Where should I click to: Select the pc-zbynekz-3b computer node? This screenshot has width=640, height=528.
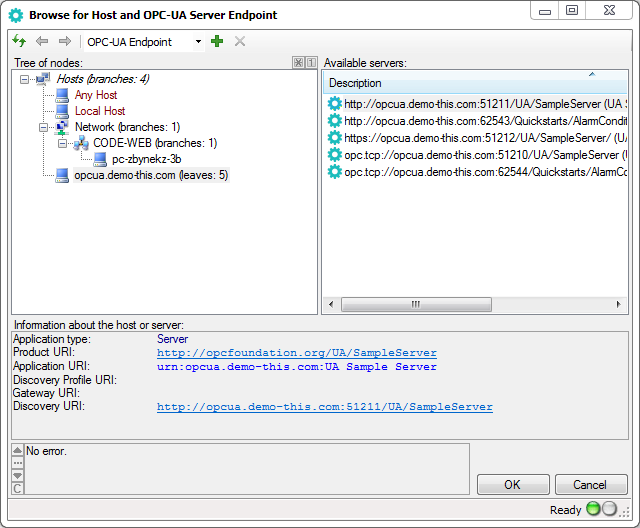(146, 159)
